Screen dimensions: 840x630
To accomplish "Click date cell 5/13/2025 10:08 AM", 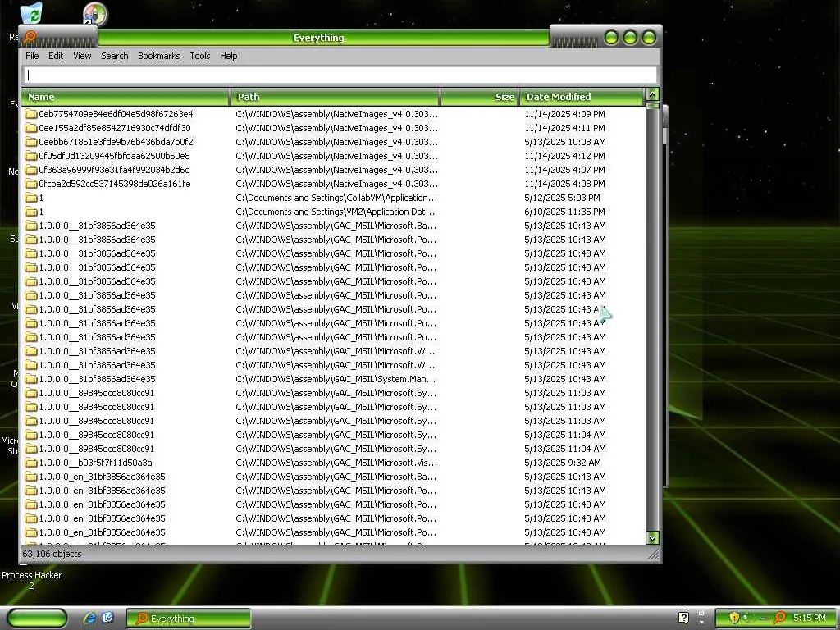I will tap(564, 142).
